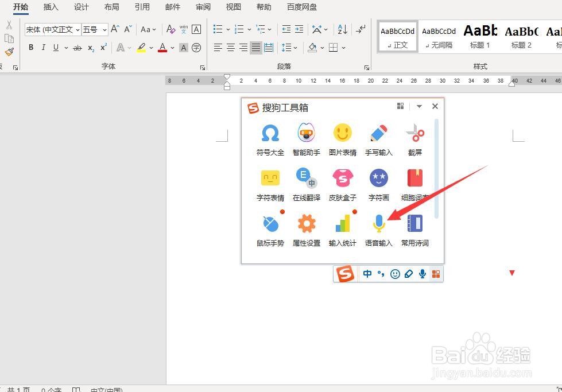Click phonetic guide wén icon

[x=184, y=29]
